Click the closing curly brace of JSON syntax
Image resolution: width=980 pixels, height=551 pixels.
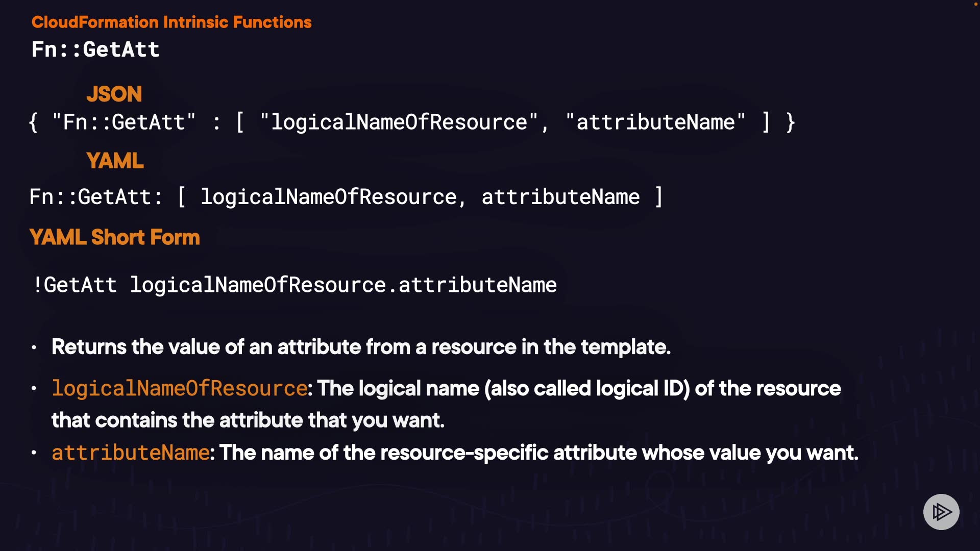[x=791, y=122]
